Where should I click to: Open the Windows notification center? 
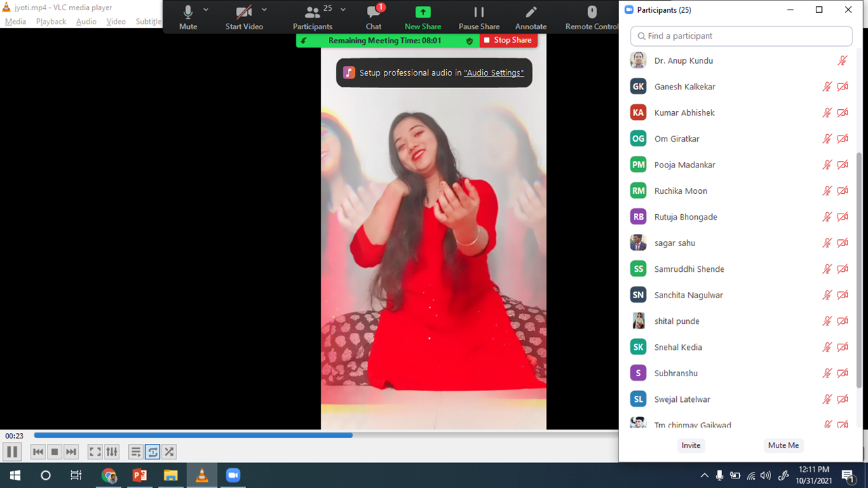click(x=848, y=475)
